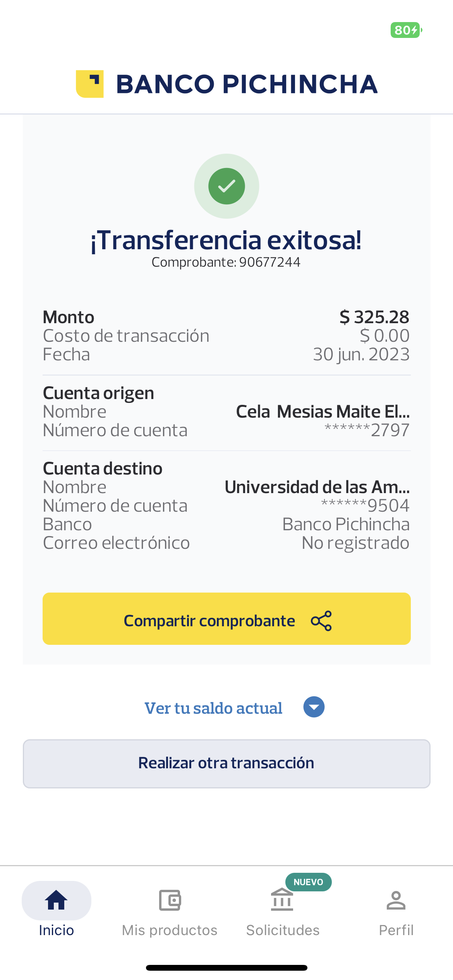Tap the battery indicator in status bar
Viewport: 453px width, 980px height.
(x=406, y=30)
